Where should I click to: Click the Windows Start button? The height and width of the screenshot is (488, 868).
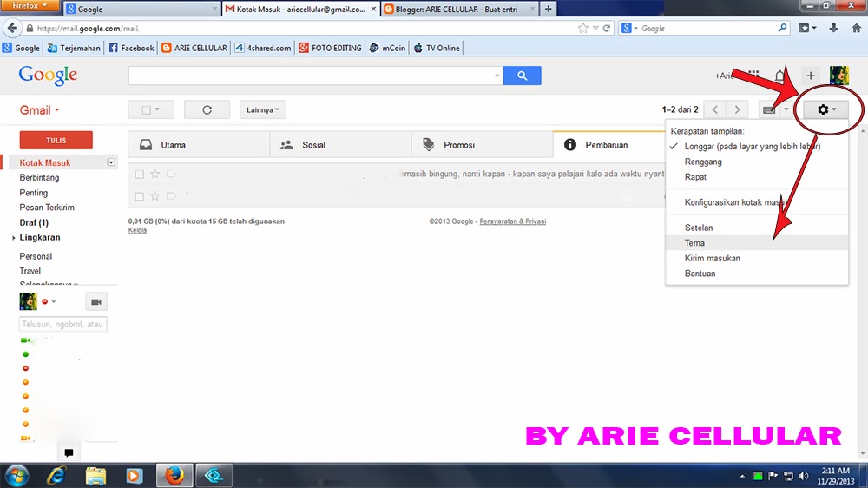(16, 475)
